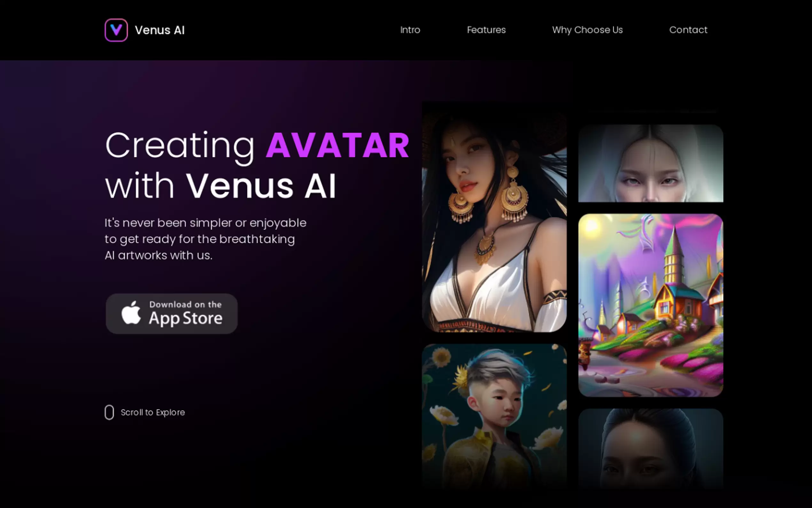Click the scroll mouse icon
The image size is (812, 508).
click(109, 412)
